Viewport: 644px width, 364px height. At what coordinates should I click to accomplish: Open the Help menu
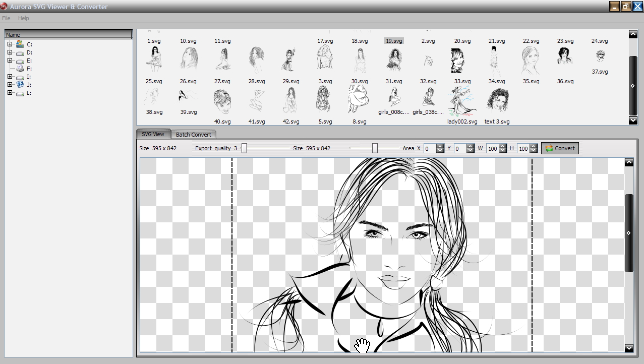(x=24, y=18)
